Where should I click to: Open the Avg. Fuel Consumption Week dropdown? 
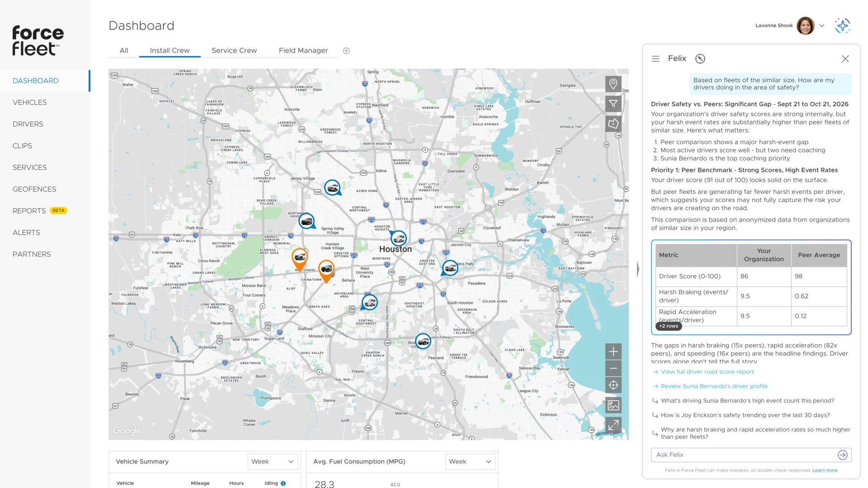pos(470,462)
